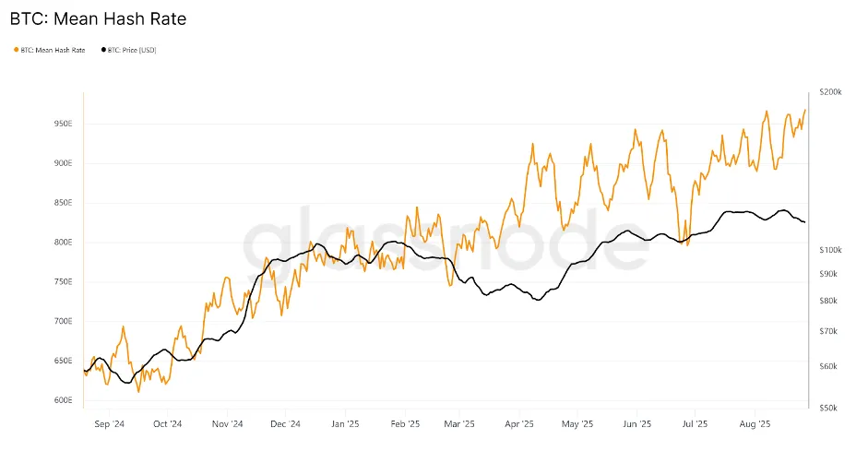Click the orange Mean Hash Rate legend dot
Image resolution: width=868 pixels, height=451 pixels.
pyautogui.click(x=16, y=50)
